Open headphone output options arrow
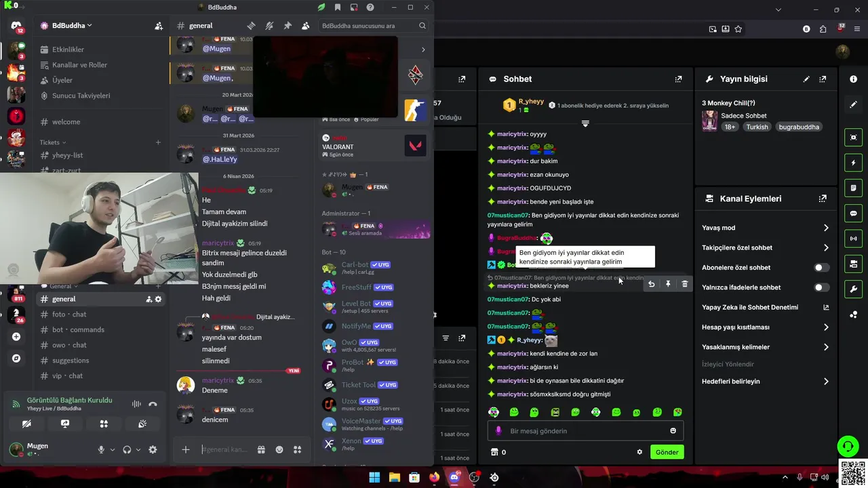The image size is (868, 488). pos(138,449)
